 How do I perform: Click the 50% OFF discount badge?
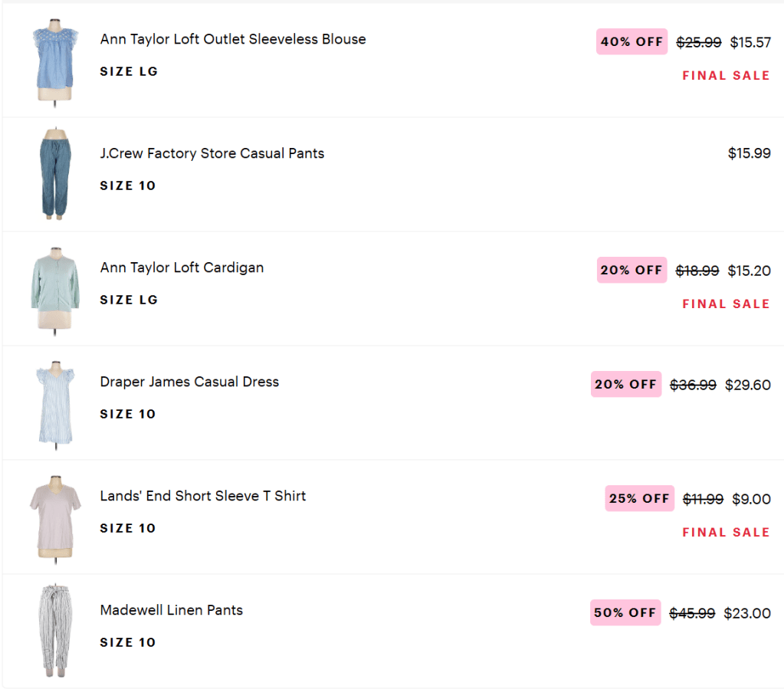[625, 612]
